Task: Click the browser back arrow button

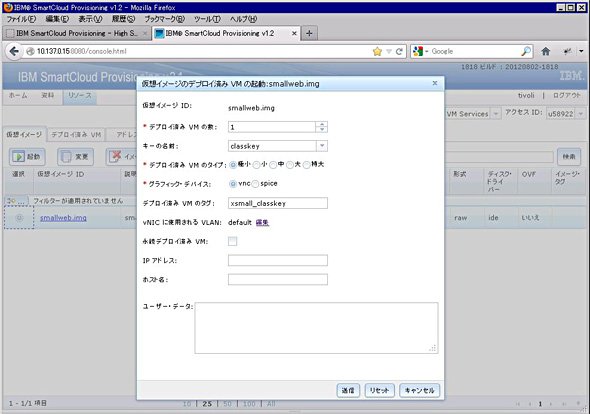Action: pyautogui.click(x=14, y=51)
